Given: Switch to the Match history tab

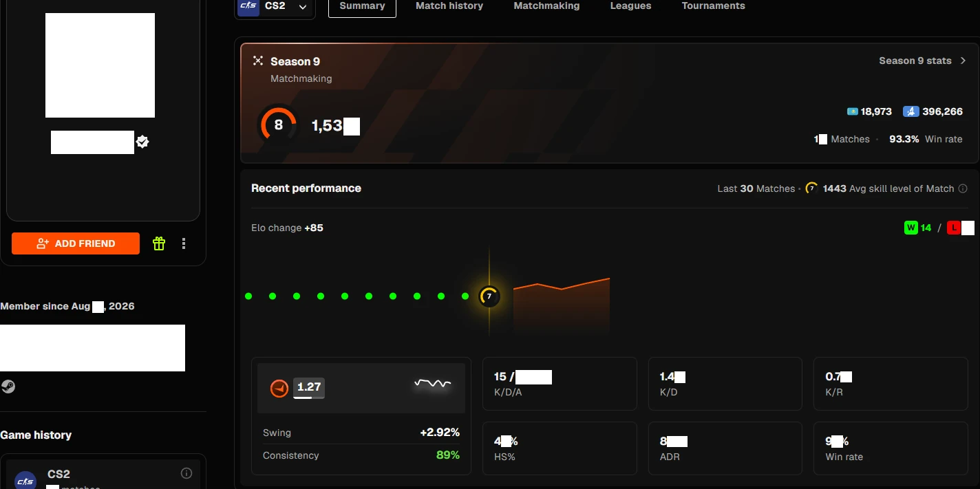Looking at the screenshot, I should tap(449, 6).
